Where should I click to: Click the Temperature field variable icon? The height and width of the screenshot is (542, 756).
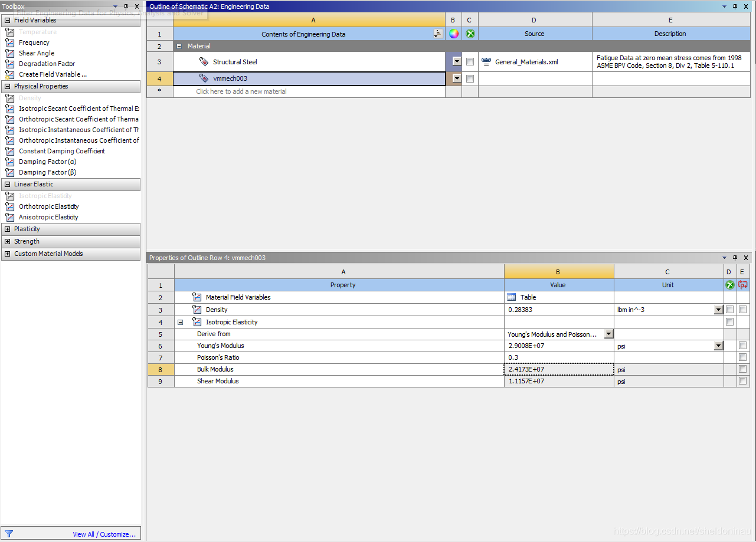click(x=9, y=32)
